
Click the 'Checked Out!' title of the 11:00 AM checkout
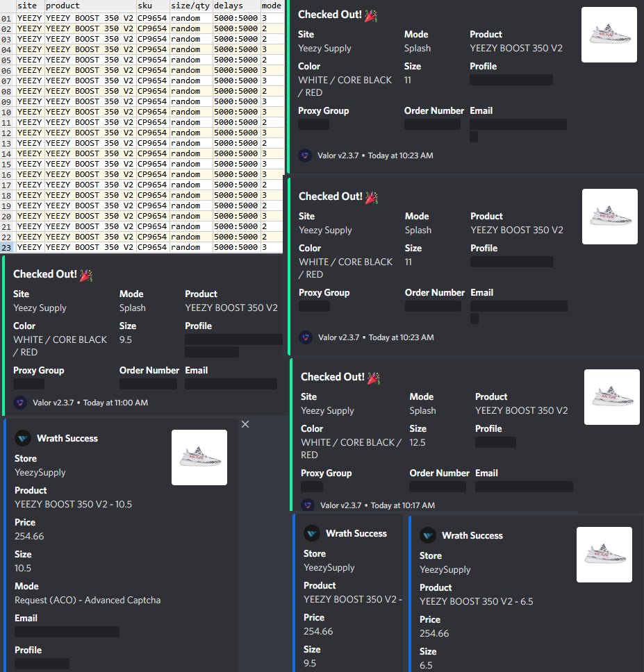tap(45, 274)
